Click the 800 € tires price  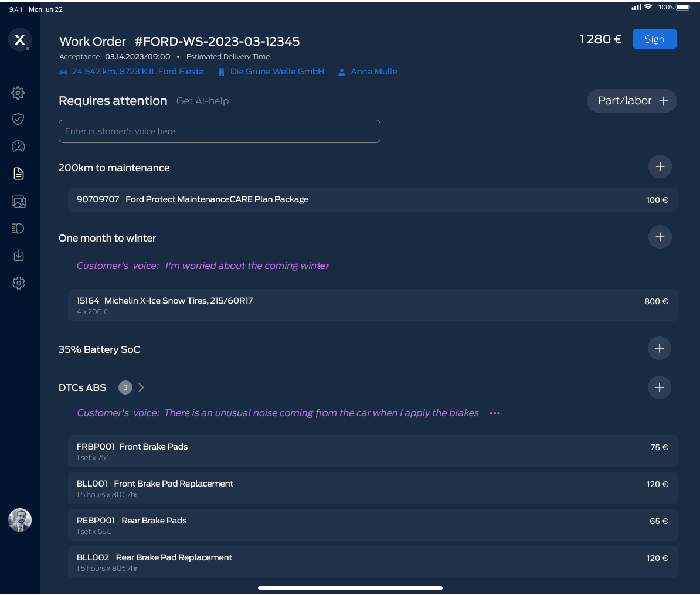pyautogui.click(x=656, y=301)
